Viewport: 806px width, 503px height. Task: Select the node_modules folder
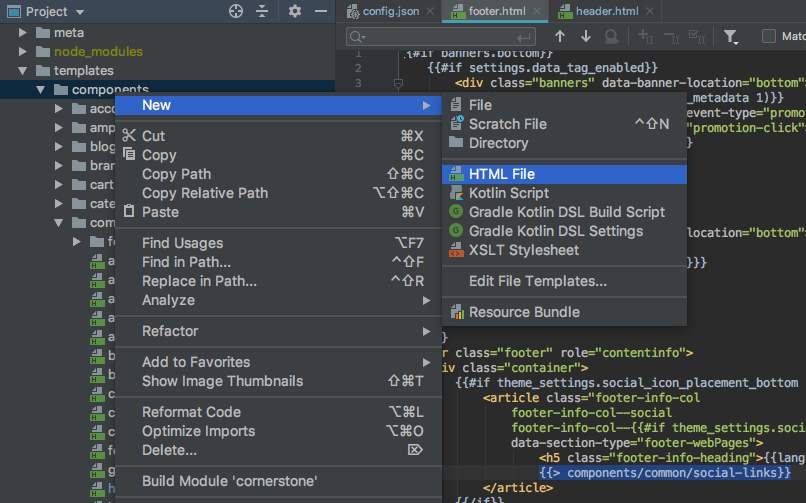(98, 51)
